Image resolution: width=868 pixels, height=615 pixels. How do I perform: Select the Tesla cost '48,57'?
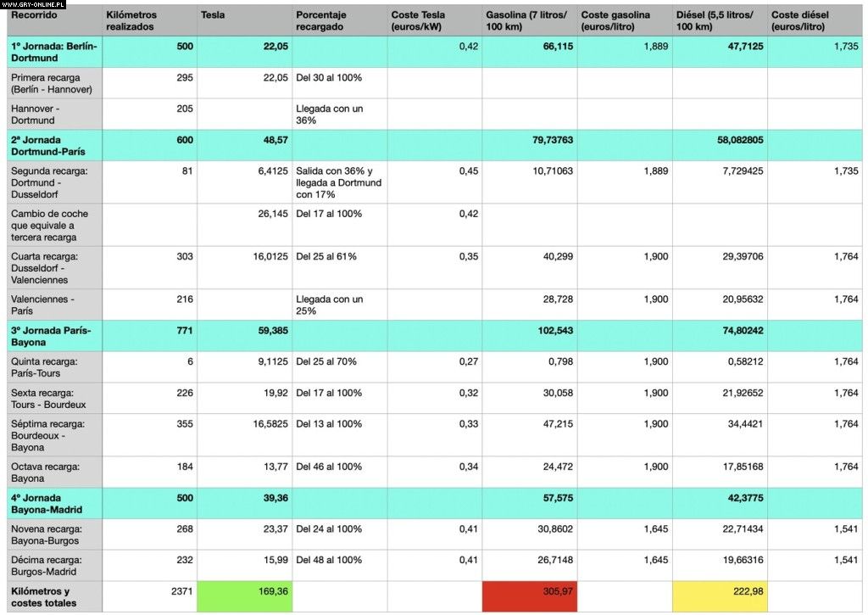click(x=275, y=140)
